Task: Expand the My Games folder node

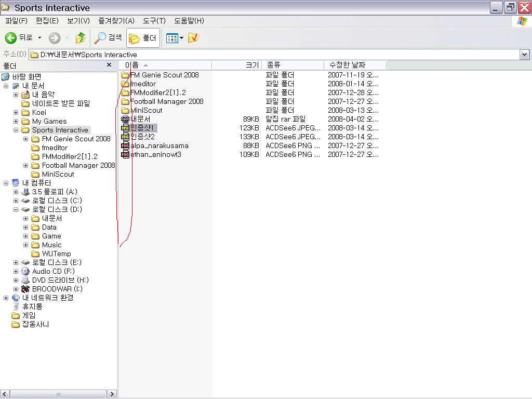Action: pos(16,121)
